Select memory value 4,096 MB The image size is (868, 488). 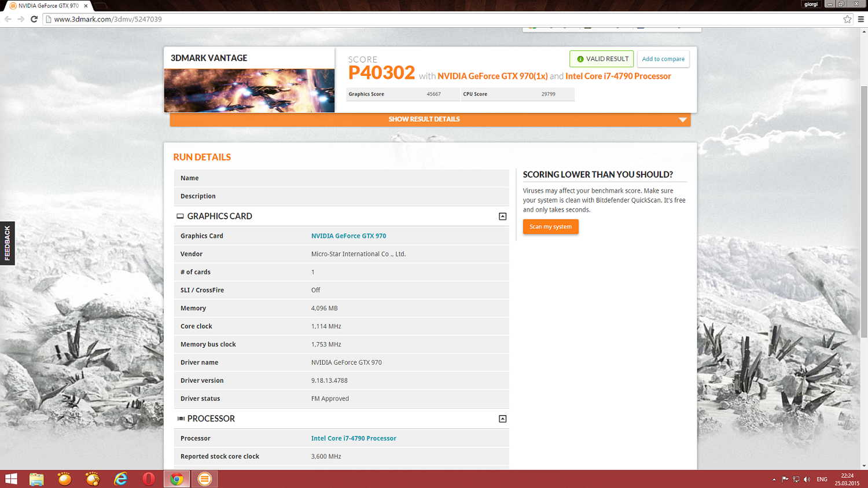click(x=324, y=309)
